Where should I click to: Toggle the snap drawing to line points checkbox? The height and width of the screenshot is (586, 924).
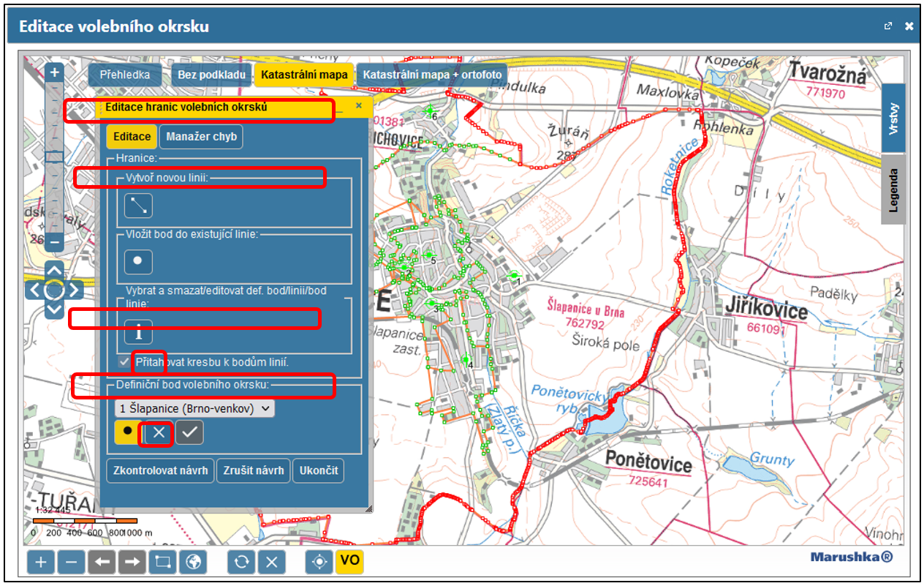[x=124, y=362]
